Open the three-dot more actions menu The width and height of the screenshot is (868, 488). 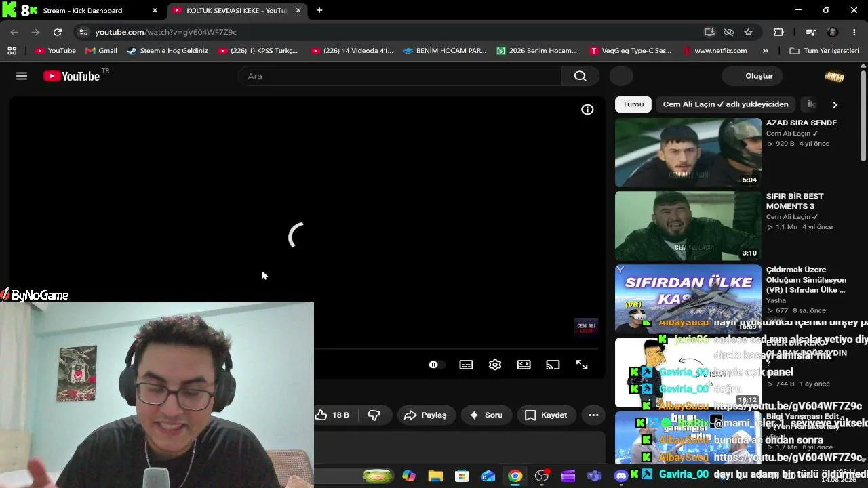(x=593, y=415)
